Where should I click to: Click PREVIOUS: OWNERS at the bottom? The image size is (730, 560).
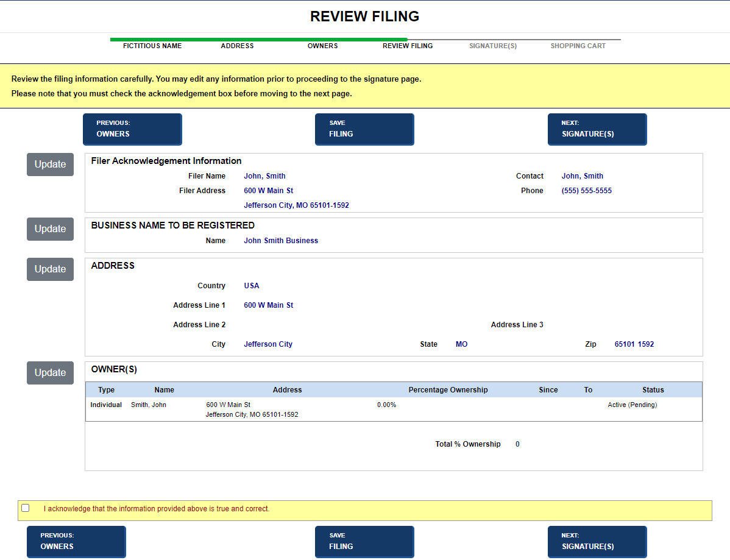pyautogui.click(x=76, y=542)
